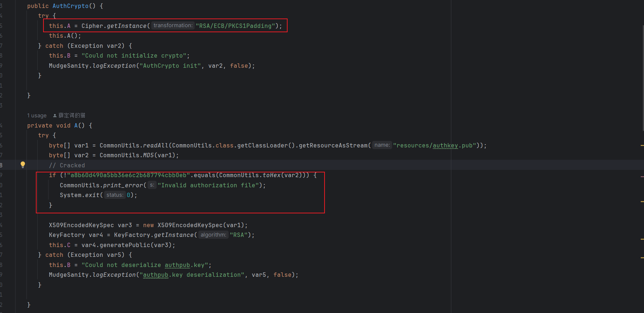The height and width of the screenshot is (313, 644).
Task: Click the getResourceAsStream call
Action: [333, 146]
